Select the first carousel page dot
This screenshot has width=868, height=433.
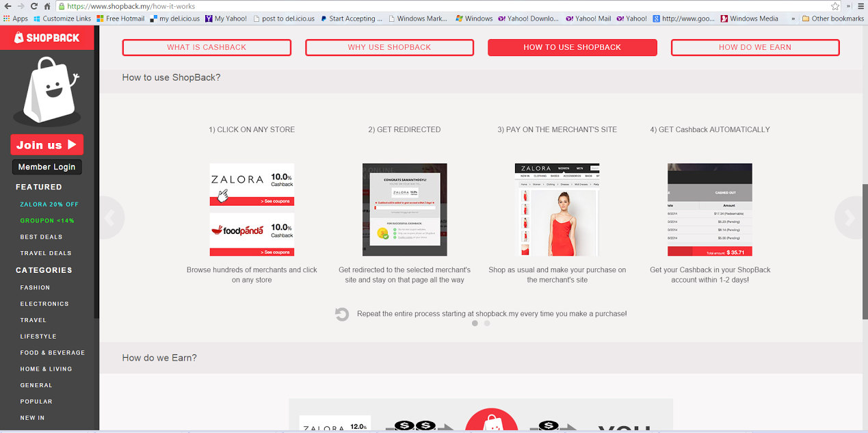click(x=475, y=323)
